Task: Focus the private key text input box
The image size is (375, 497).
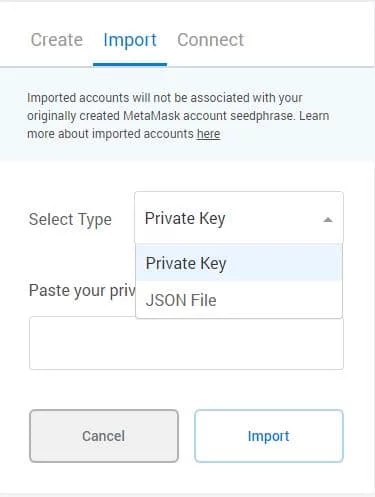Action: 186,343
